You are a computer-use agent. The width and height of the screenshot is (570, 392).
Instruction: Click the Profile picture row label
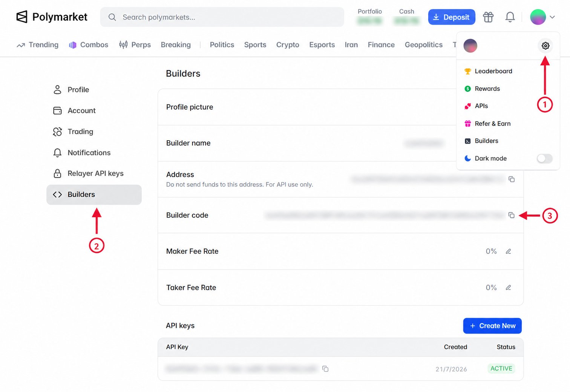[190, 107]
